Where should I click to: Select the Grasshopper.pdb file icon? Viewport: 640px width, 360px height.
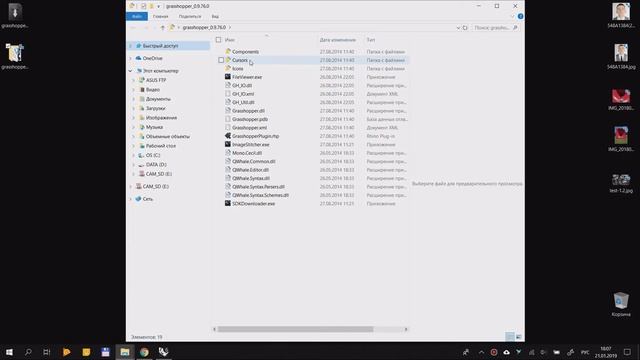228,119
